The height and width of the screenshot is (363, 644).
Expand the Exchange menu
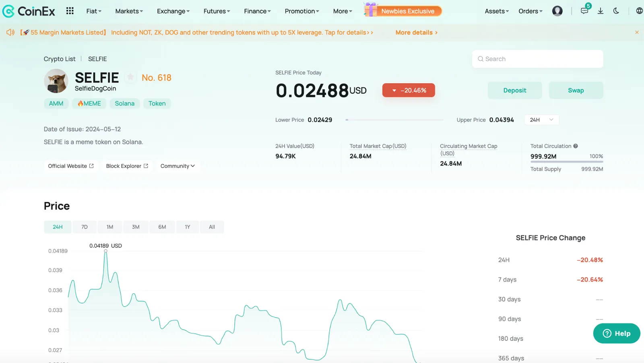click(x=173, y=11)
